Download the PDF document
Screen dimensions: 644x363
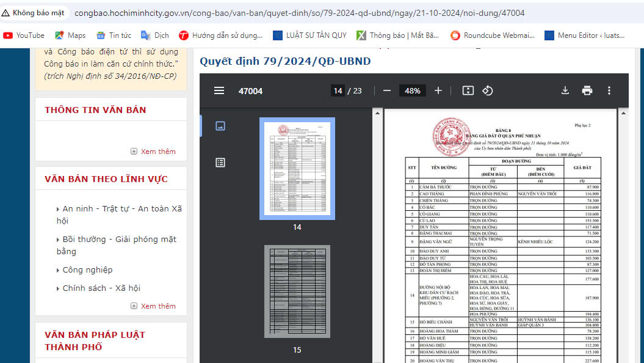pyautogui.click(x=565, y=90)
